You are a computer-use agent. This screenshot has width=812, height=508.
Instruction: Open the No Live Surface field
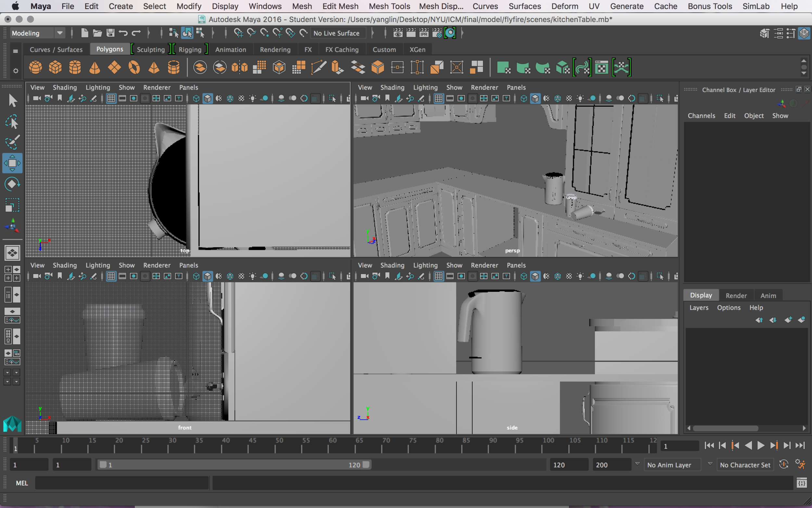(338, 33)
